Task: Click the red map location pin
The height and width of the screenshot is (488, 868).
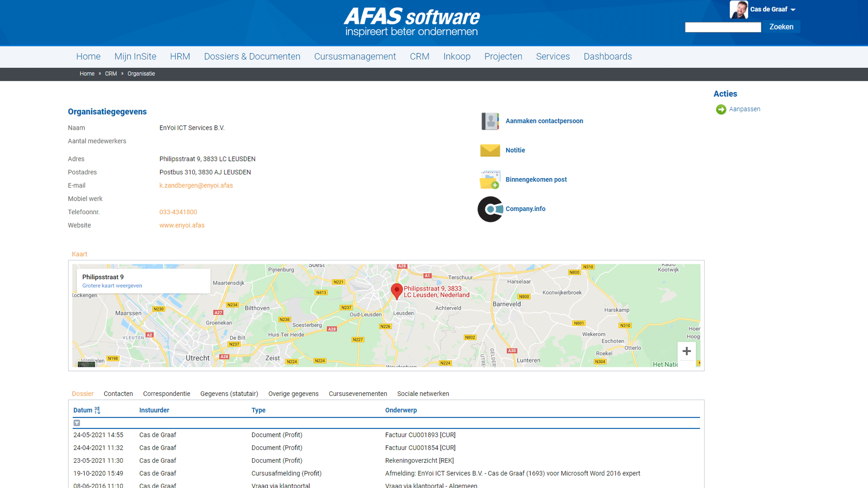Action: coord(396,291)
